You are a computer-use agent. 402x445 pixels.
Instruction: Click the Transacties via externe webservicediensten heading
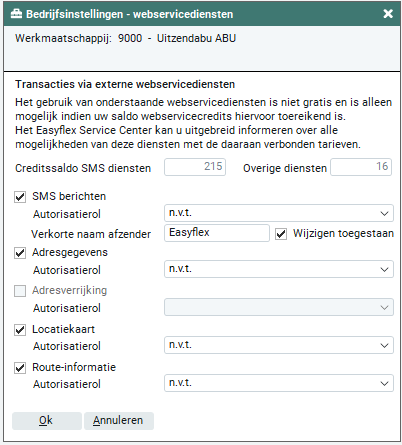pyautogui.click(x=125, y=84)
